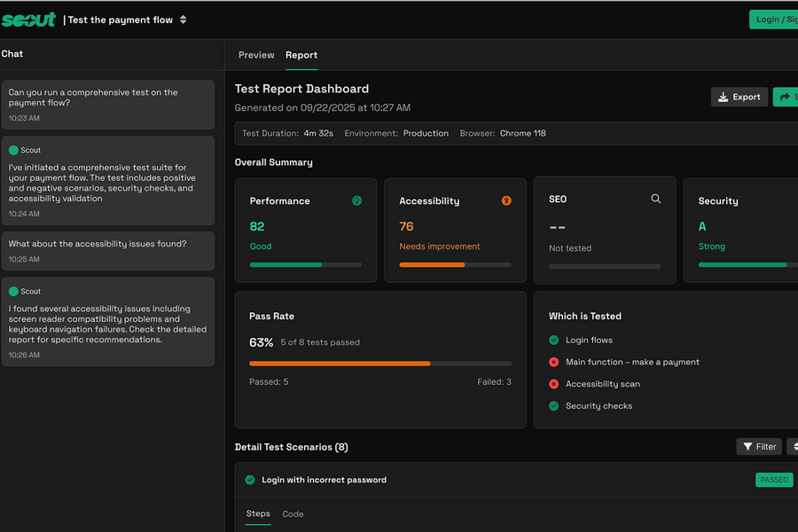
Task: Open the Filter options
Action: tap(759, 447)
